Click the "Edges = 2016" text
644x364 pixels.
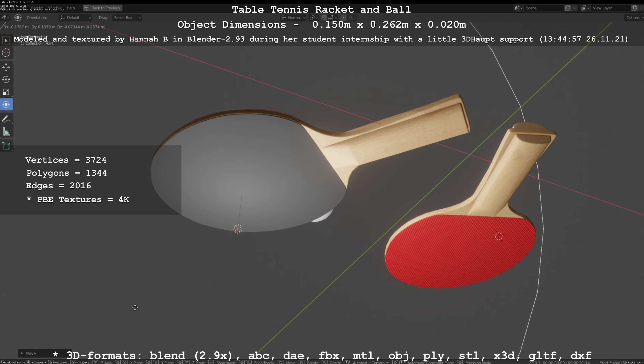[59, 186]
